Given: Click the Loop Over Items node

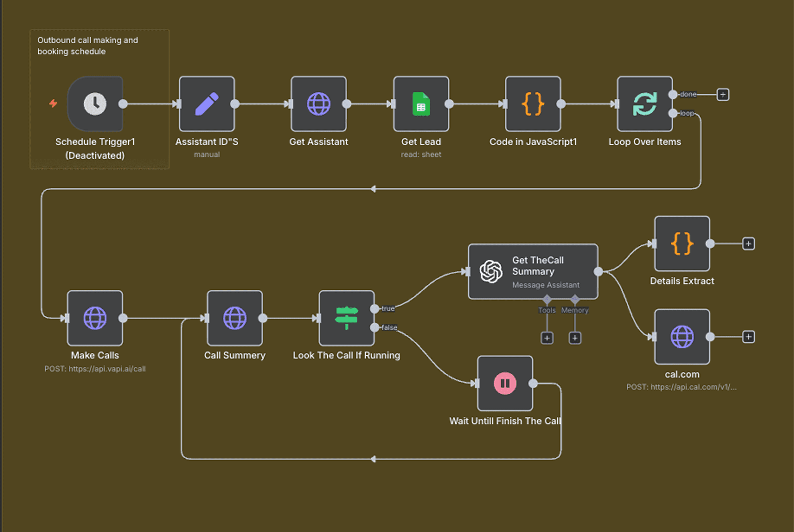Looking at the screenshot, I should (644, 104).
